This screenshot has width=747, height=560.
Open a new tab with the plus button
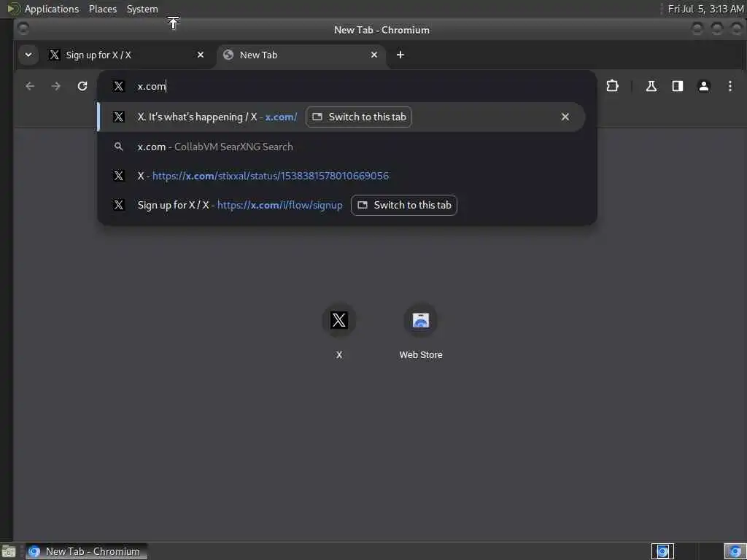pos(400,55)
